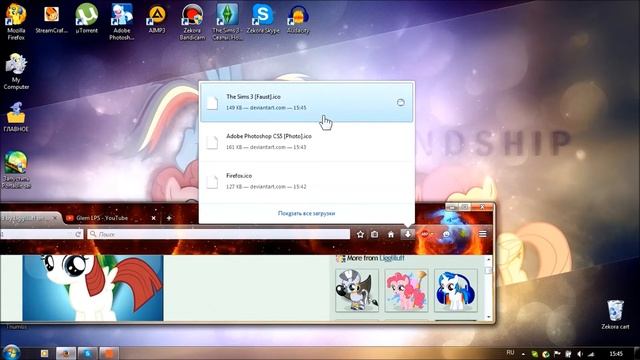Screen dimensions: 640x360
Task: Open the StreamCraft desktop icon
Action: [x=51, y=19]
